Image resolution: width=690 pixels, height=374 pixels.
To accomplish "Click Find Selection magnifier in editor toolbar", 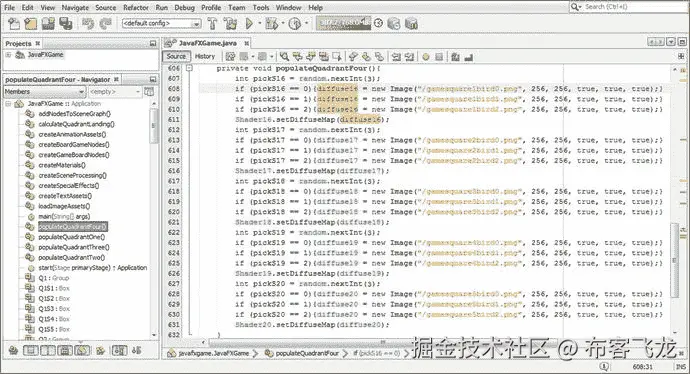I will click(x=284, y=56).
